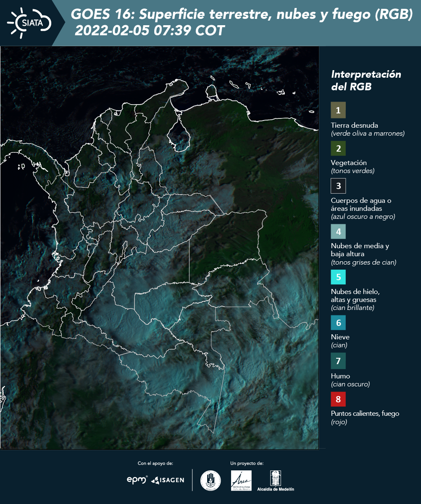Click 'Con el apoyo de:' caption
The height and width of the screenshot is (504, 421).
pyautogui.click(x=155, y=463)
